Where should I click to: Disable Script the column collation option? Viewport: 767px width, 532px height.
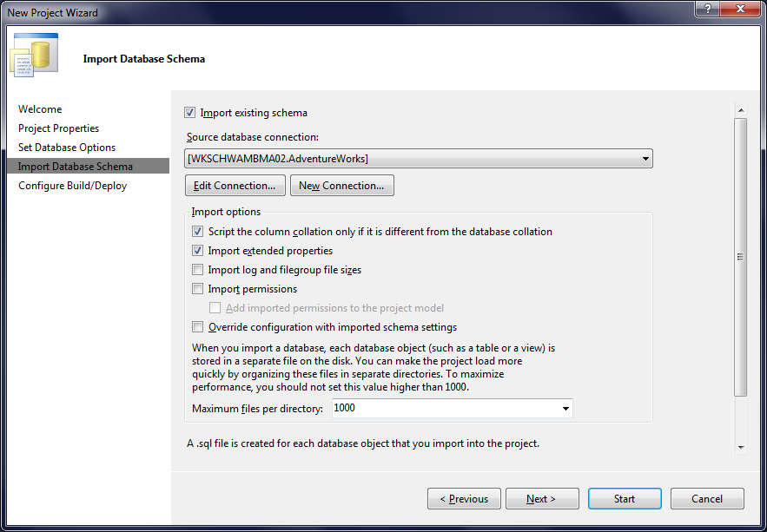[197, 232]
